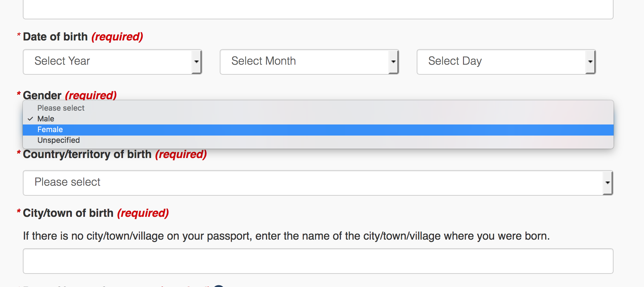
Task: Open the Select Year dropdown
Action: tap(107, 62)
